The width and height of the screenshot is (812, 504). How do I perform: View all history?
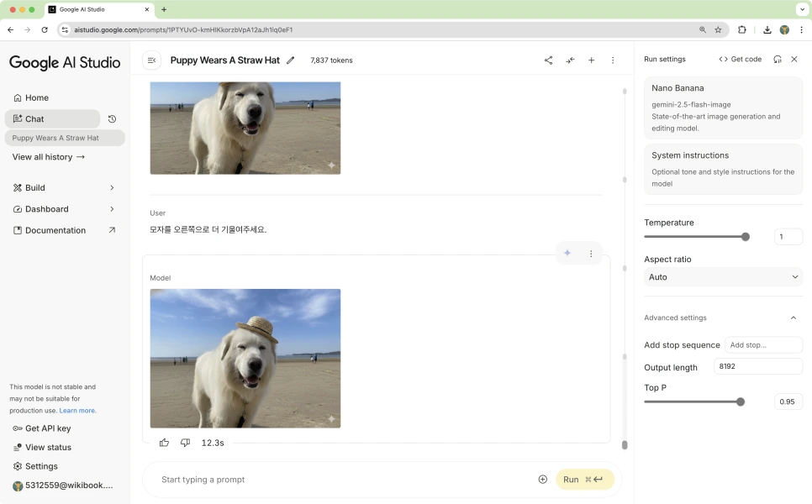pos(49,157)
